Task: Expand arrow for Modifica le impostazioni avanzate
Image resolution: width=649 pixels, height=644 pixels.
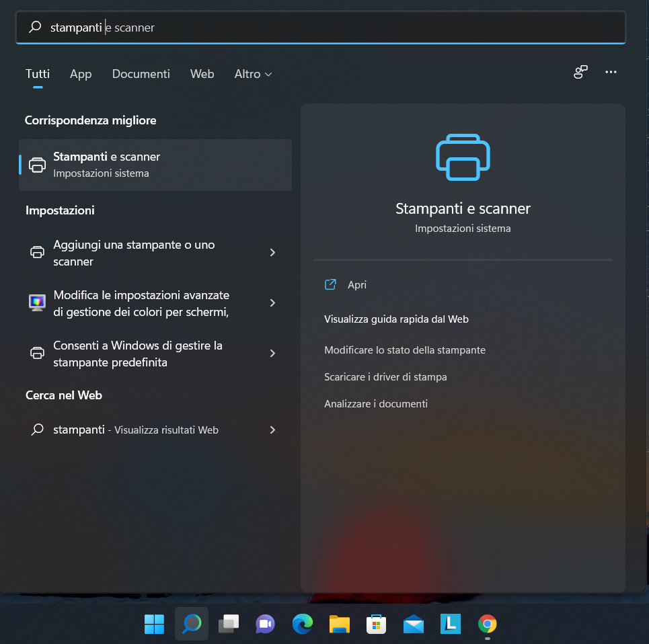Action: pyautogui.click(x=272, y=303)
